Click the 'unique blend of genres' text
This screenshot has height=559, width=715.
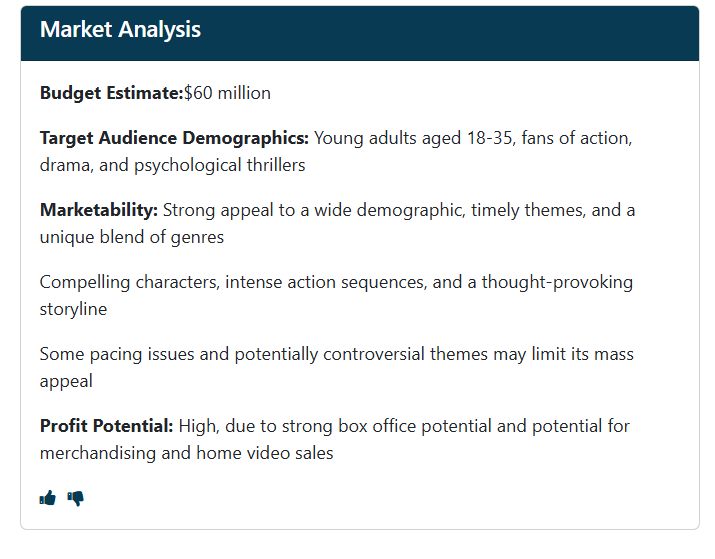coord(132,237)
